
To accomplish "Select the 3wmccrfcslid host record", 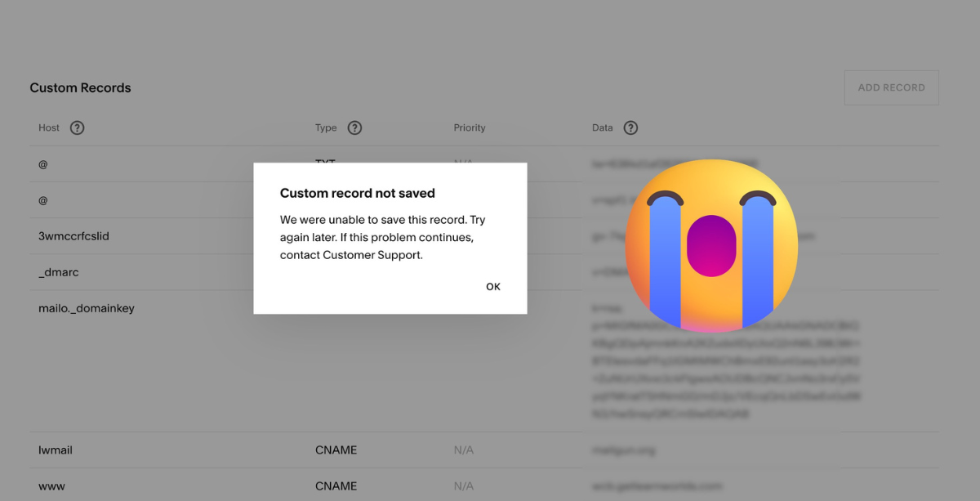I will [73, 236].
